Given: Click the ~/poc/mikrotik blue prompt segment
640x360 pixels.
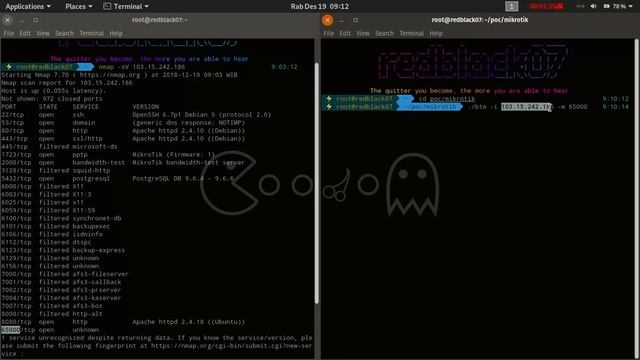Looking at the screenshot, I should click(x=430, y=107).
